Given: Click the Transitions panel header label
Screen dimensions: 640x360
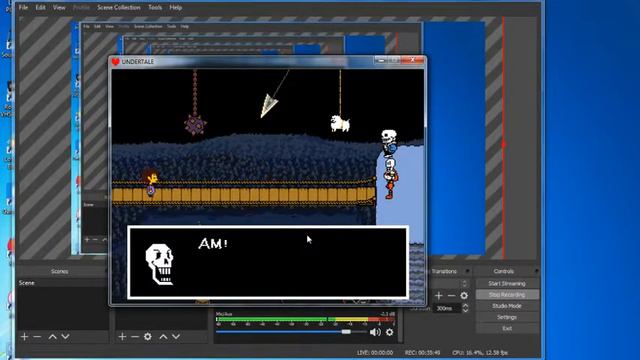Looking at the screenshot, I should click(x=444, y=271).
